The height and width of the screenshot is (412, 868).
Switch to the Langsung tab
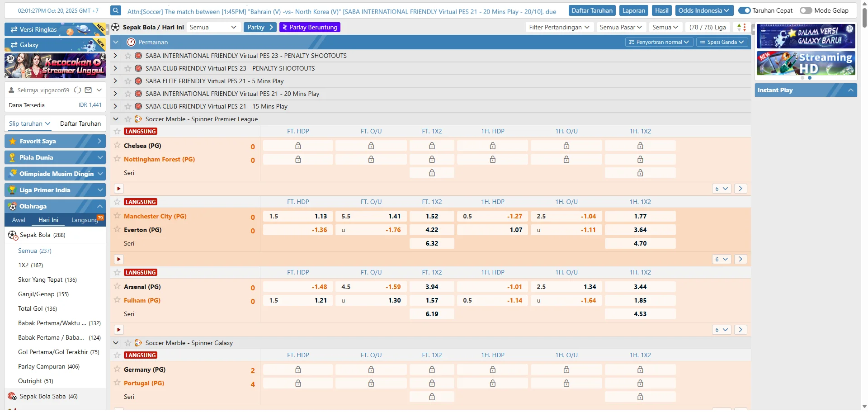click(84, 220)
